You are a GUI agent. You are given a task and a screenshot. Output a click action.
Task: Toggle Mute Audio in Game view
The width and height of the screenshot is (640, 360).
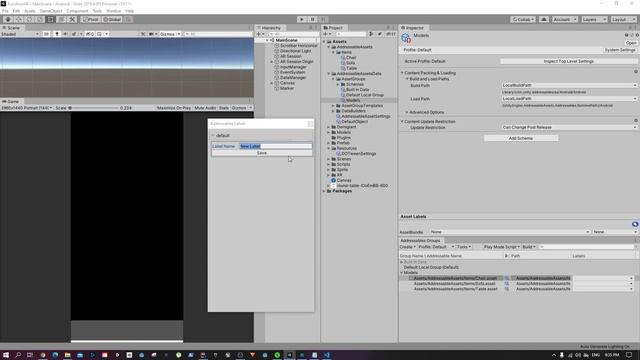pos(205,108)
